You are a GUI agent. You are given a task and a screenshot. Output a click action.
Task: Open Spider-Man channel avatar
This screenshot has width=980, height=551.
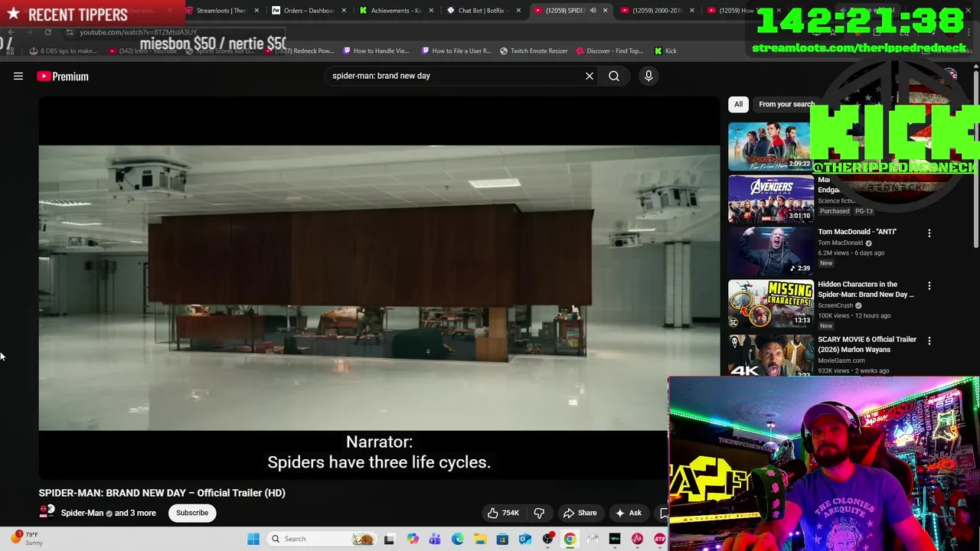[47, 511]
